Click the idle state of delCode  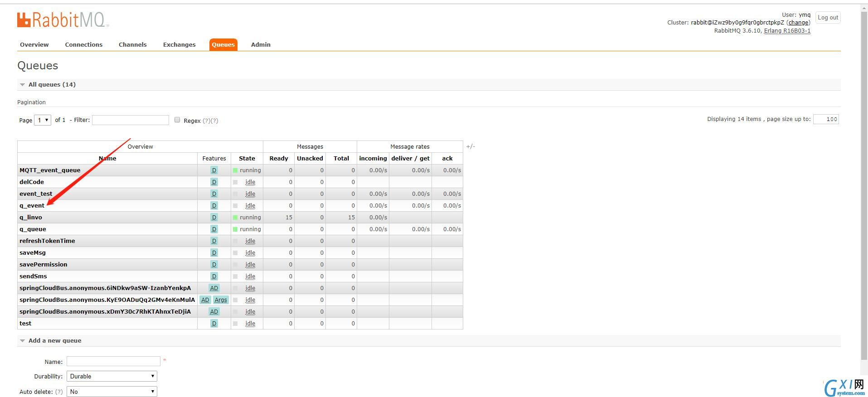click(x=250, y=182)
